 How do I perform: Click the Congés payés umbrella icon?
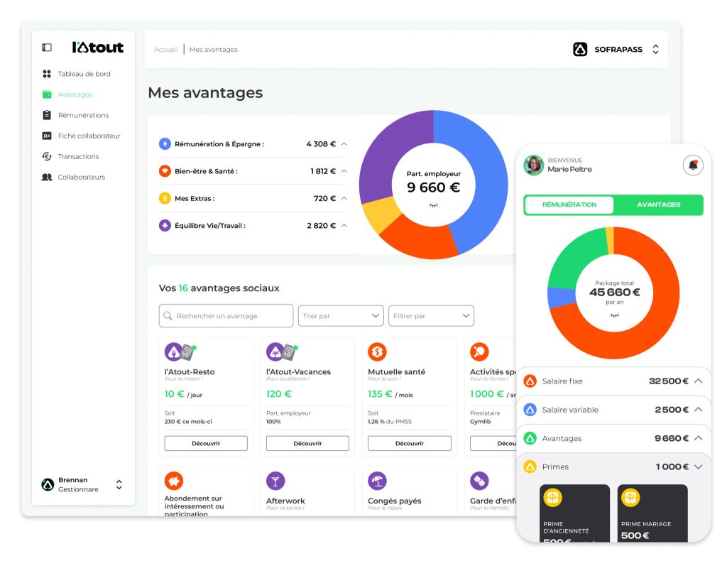pos(377,481)
